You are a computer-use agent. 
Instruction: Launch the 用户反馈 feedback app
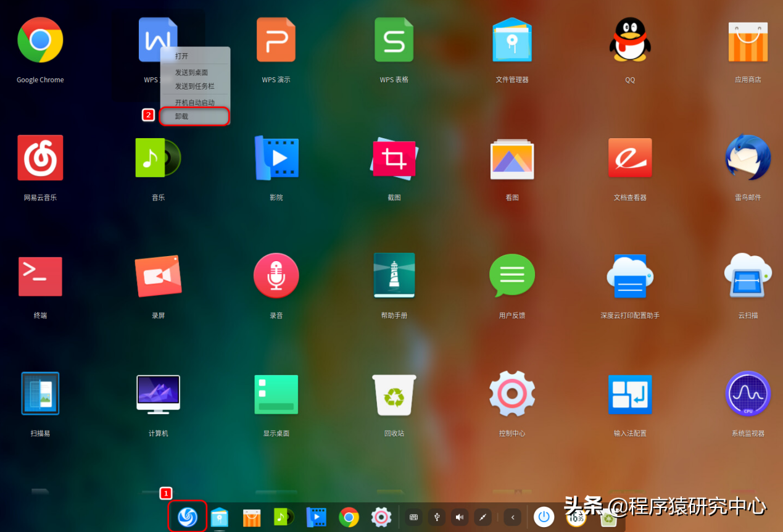click(512, 276)
